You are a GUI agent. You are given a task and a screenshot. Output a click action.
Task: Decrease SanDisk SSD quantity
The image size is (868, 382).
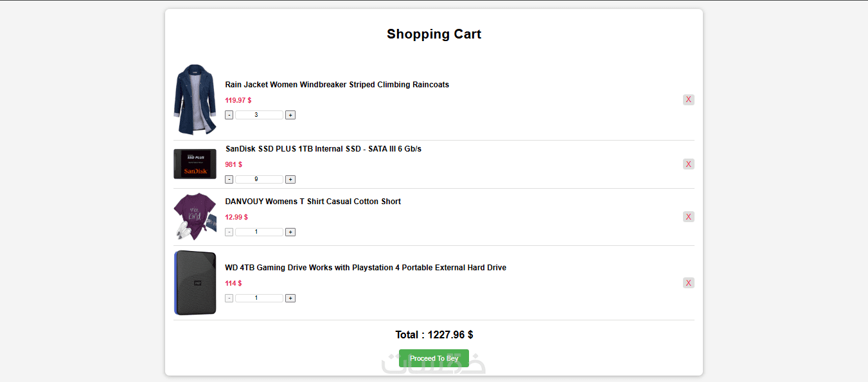[229, 179]
